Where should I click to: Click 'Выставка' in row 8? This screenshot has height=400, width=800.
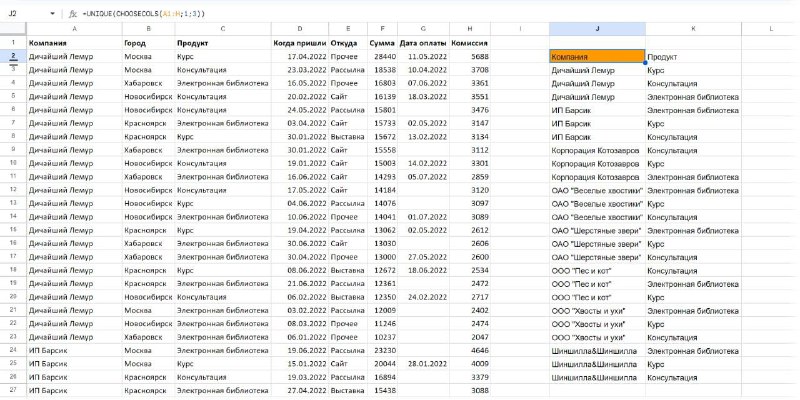coord(347,137)
